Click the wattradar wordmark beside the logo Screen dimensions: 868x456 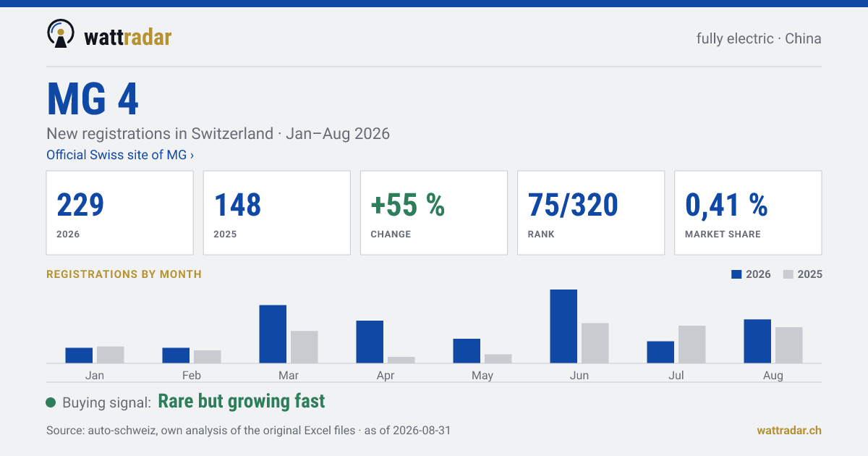(128, 36)
